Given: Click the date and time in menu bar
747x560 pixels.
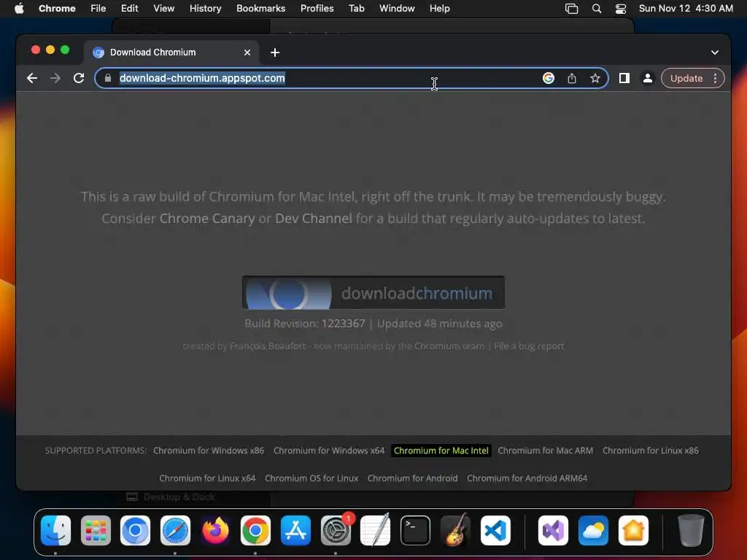Looking at the screenshot, I should coord(686,9).
